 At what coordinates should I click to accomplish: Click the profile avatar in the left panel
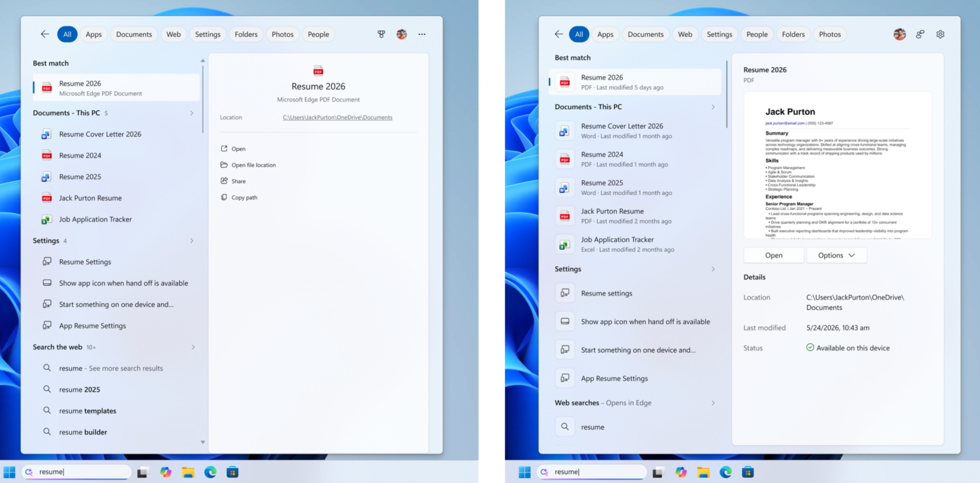[x=402, y=34]
